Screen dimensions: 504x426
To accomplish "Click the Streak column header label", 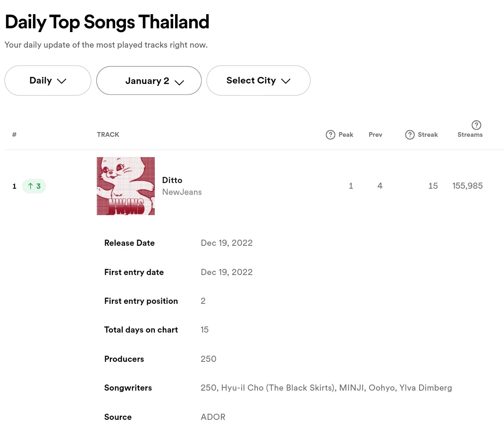I will pos(428,135).
